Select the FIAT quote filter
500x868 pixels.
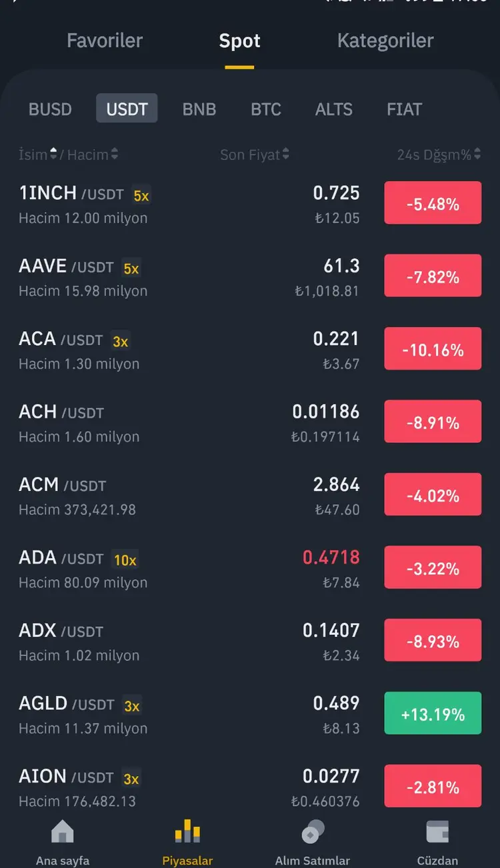[405, 109]
